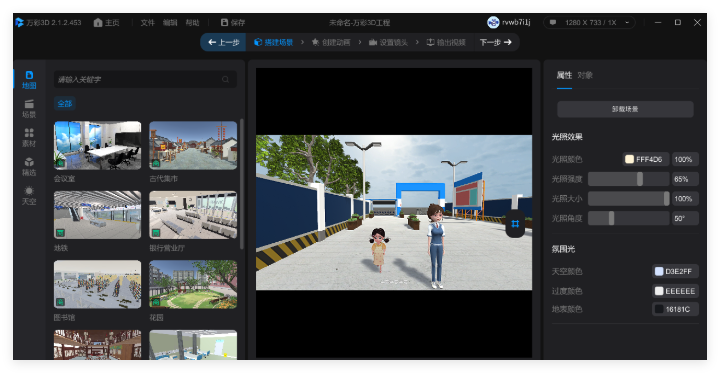The width and height of the screenshot is (720, 373).
Task: Click the 天空颜色 label
Action: click(567, 271)
